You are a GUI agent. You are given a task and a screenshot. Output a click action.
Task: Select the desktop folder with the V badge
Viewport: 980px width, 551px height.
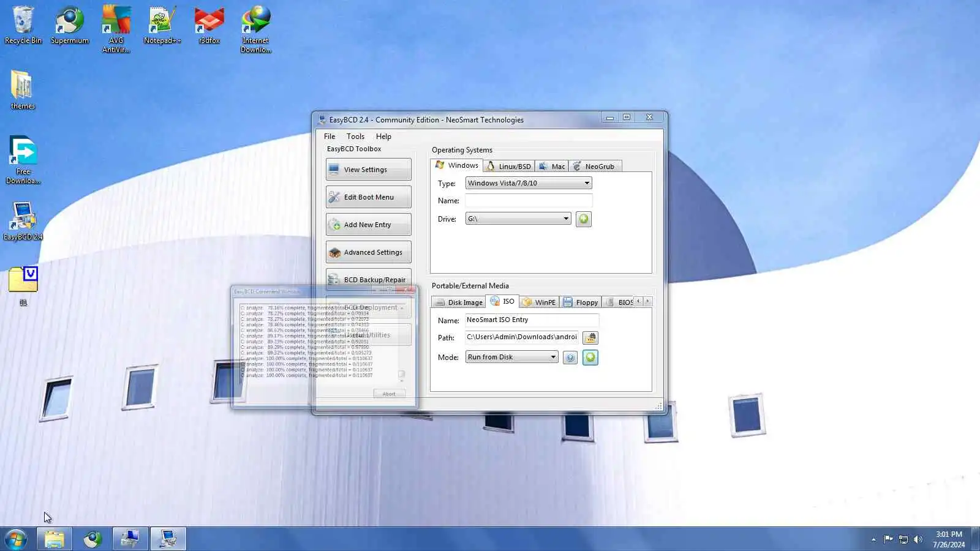click(x=23, y=286)
